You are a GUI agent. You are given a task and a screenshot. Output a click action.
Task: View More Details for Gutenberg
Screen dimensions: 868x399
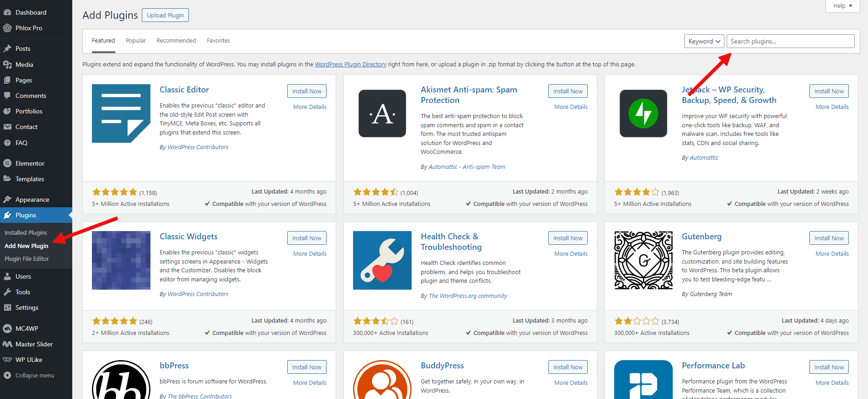pos(832,253)
